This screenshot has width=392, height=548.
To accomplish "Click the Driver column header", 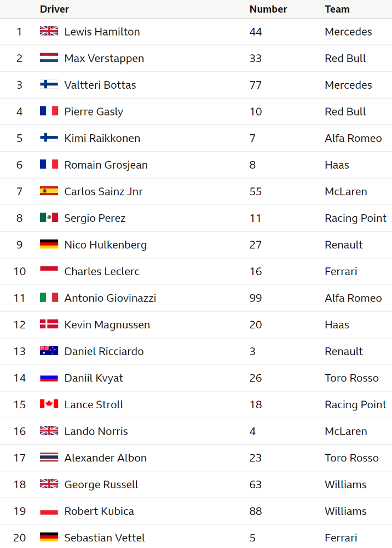I will coord(54,9).
